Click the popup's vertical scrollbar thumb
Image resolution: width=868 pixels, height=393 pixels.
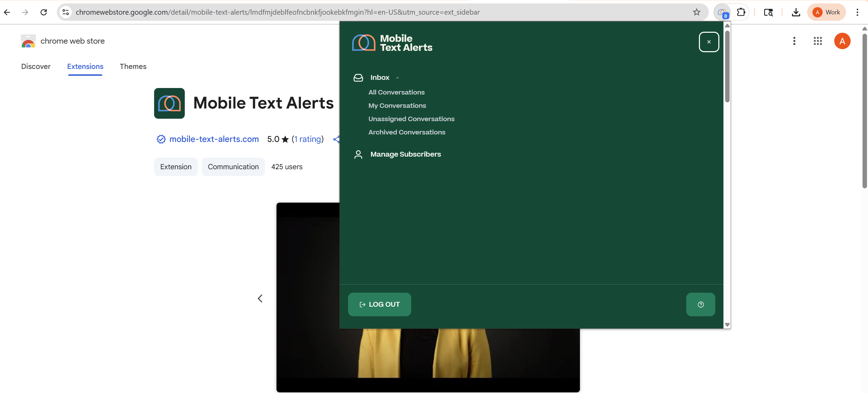click(x=727, y=67)
